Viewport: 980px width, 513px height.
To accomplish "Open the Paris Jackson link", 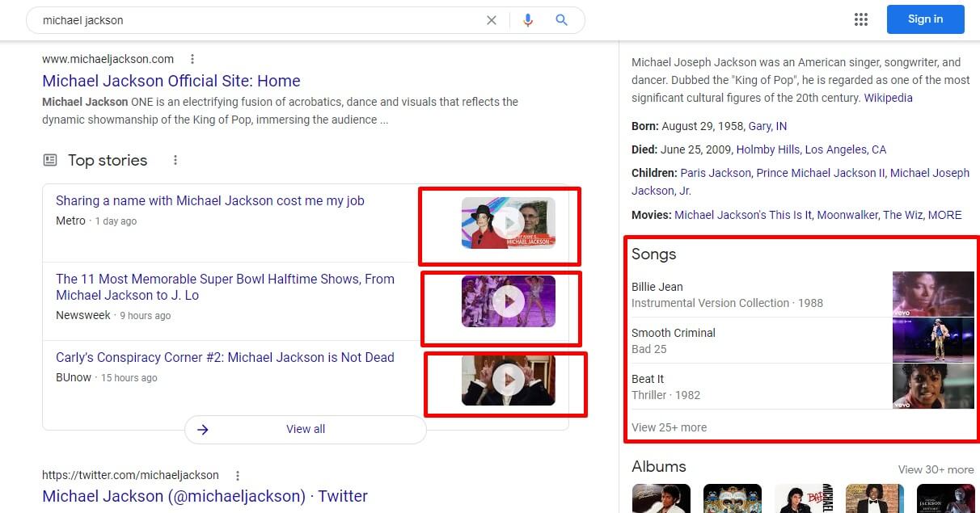I will [716, 173].
